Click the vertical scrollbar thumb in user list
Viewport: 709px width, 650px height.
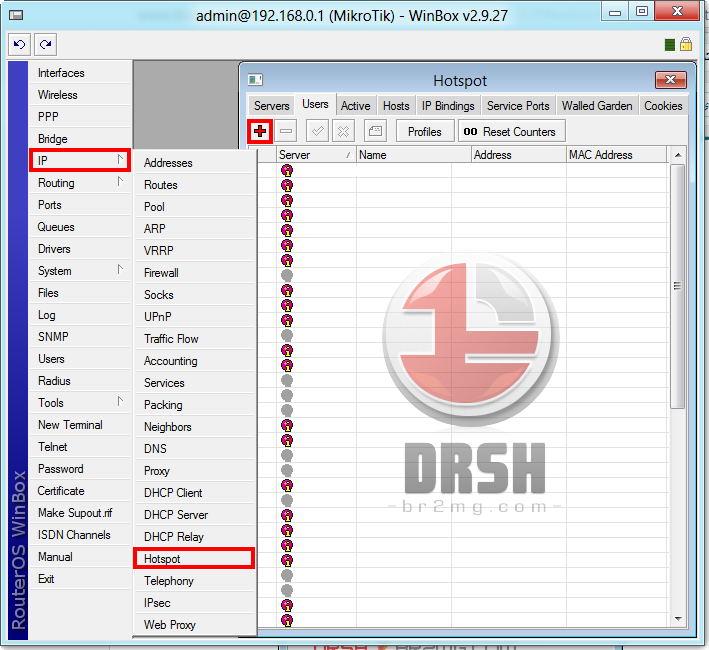(x=677, y=286)
